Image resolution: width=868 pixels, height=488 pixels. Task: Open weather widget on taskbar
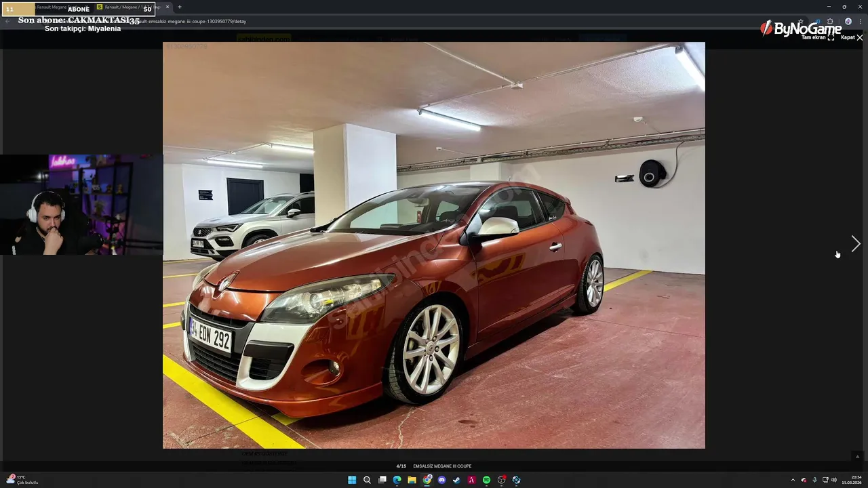click(22, 480)
